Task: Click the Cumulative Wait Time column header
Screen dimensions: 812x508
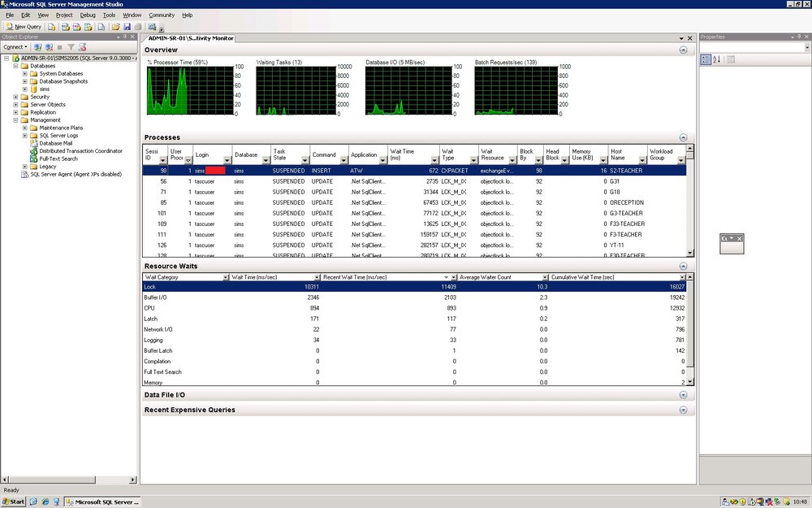Action: (617, 277)
